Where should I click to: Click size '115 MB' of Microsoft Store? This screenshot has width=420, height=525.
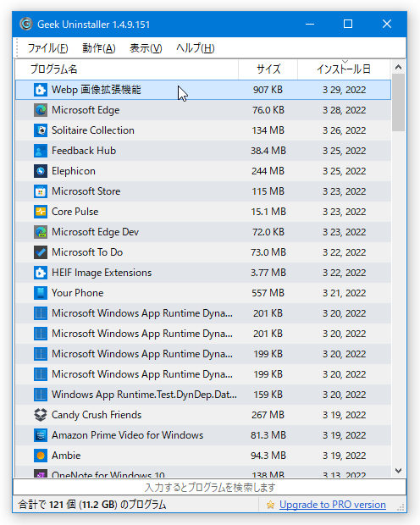click(268, 191)
